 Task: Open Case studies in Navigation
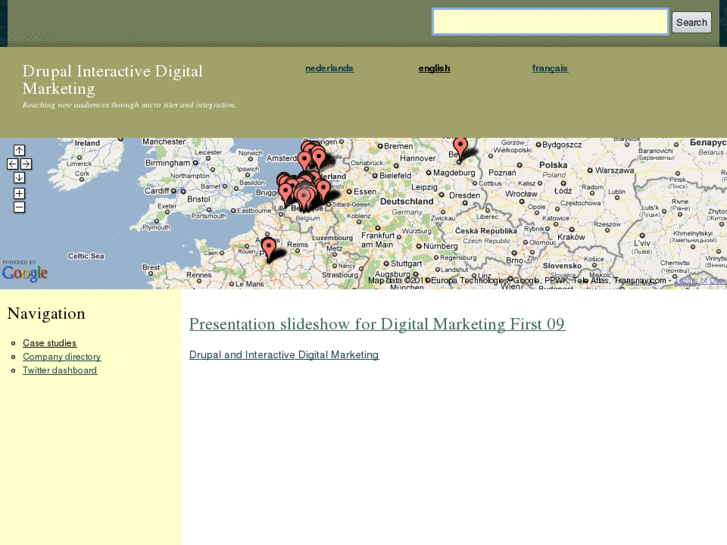point(50,343)
